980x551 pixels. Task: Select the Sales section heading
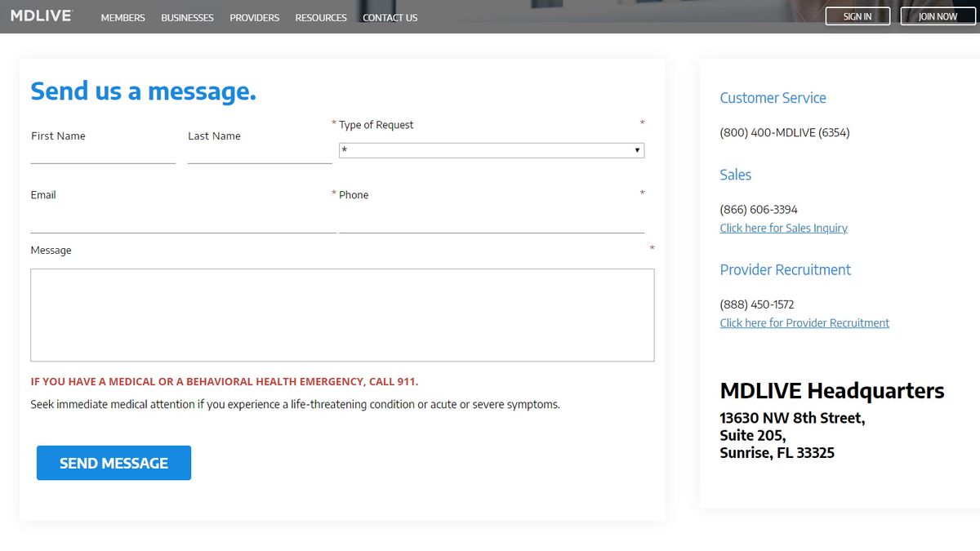(x=735, y=175)
